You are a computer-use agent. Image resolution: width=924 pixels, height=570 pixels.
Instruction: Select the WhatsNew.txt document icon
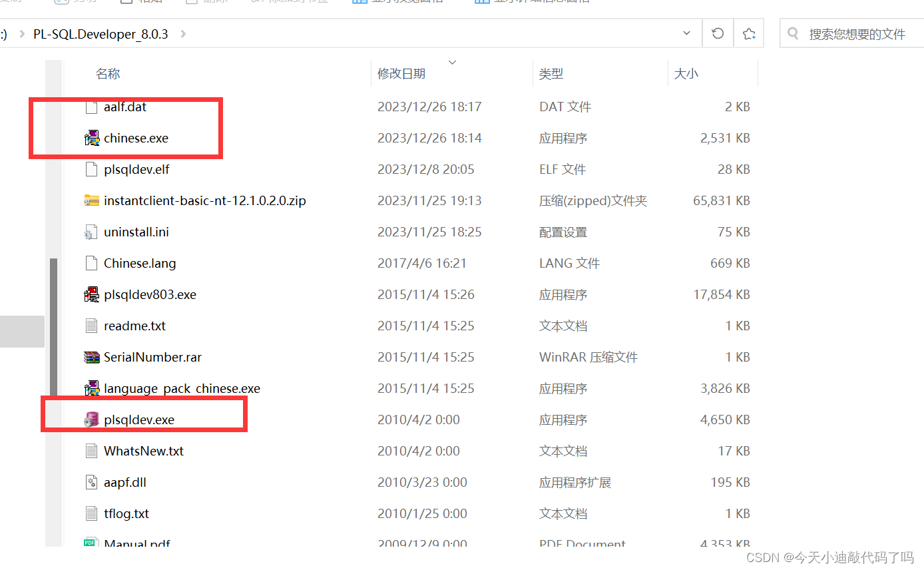[x=91, y=451]
